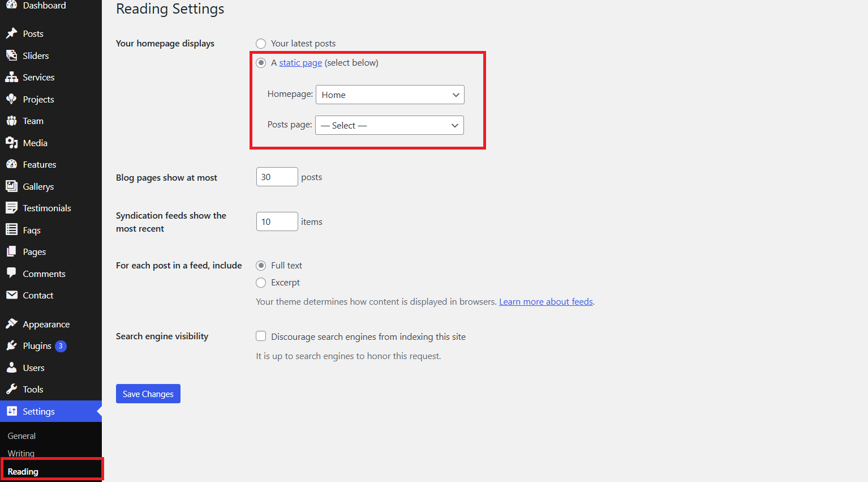The width and height of the screenshot is (868, 482).
Task: Select 'A static page' radio option
Action: (x=261, y=63)
